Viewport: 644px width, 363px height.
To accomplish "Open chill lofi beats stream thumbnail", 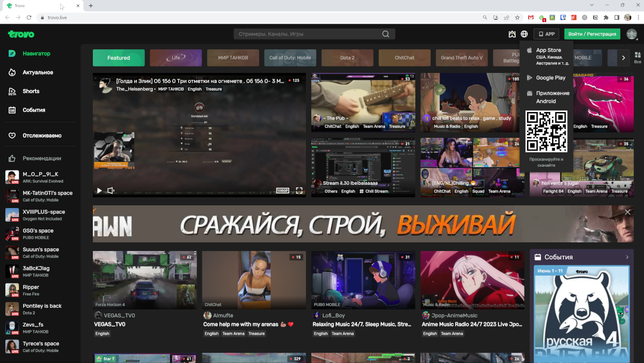I will pyautogui.click(x=472, y=102).
